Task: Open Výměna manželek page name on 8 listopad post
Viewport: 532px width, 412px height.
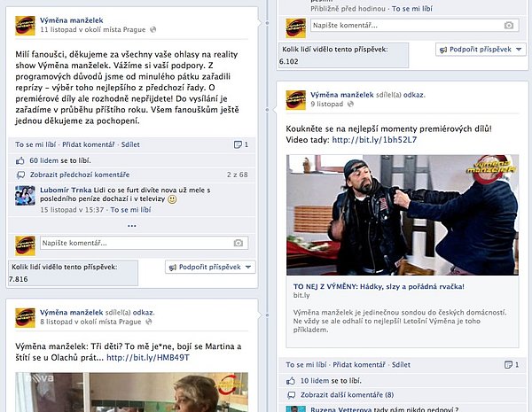Action: [72, 313]
